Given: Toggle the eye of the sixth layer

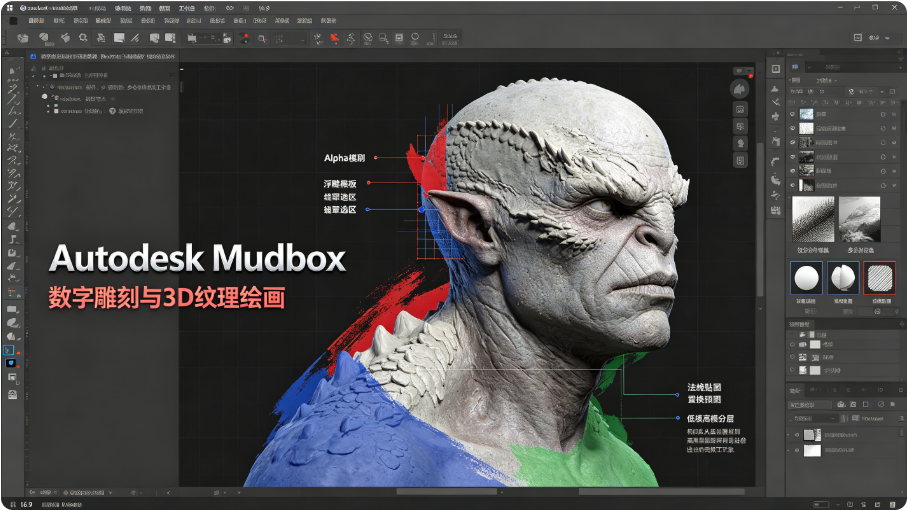Looking at the screenshot, I should pyautogui.click(x=792, y=185).
